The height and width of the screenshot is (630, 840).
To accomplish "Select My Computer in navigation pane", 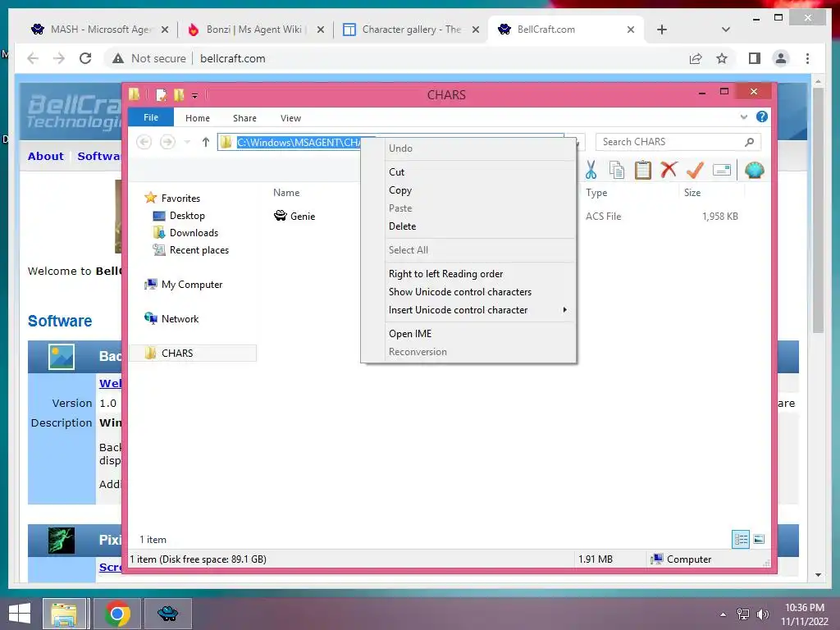I will [x=191, y=285].
